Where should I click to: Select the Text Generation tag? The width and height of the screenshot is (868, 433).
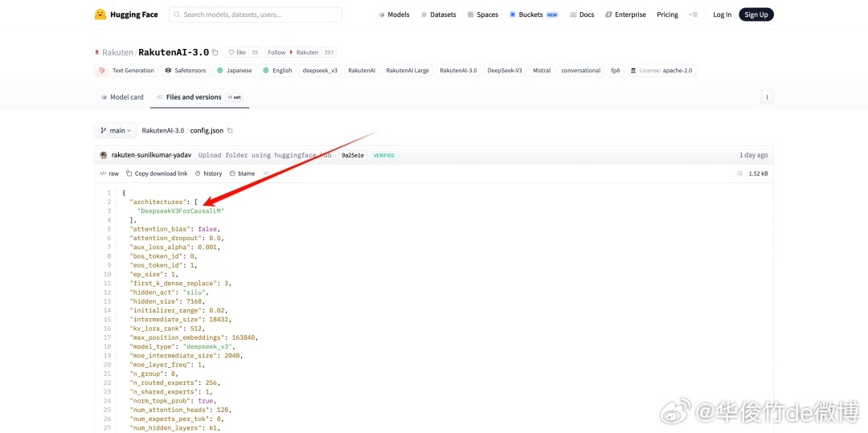click(127, 70)
